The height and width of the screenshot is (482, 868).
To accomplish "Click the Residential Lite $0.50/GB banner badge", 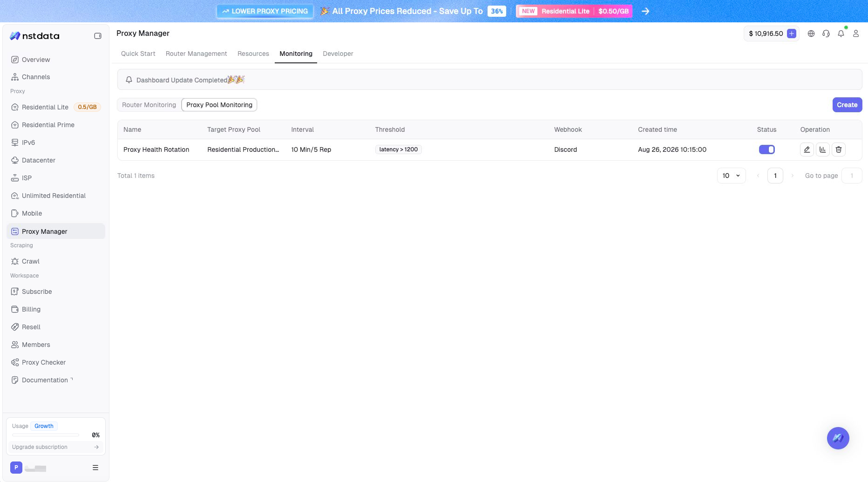I will tap(574, 11).
